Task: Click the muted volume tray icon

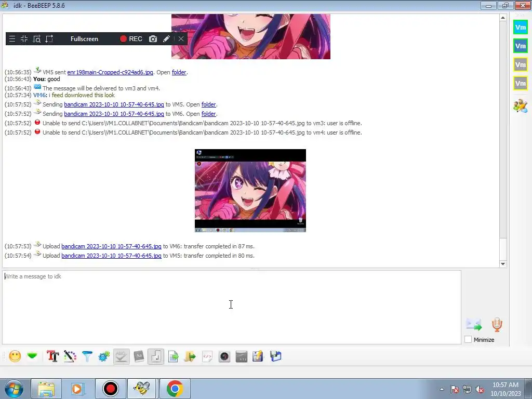Action: click(x=480, y=389)
